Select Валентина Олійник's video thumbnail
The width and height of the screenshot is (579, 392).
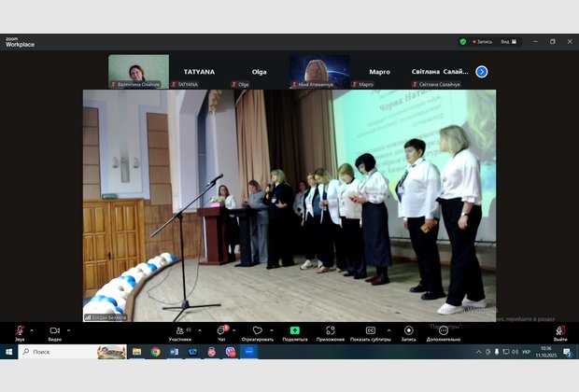tap(138, 72)
